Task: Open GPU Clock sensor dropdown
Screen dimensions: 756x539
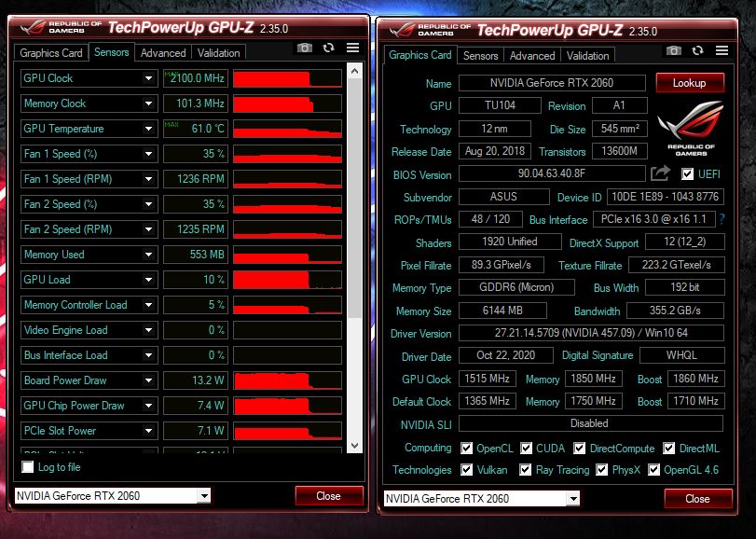Action: tap(148, 78)
